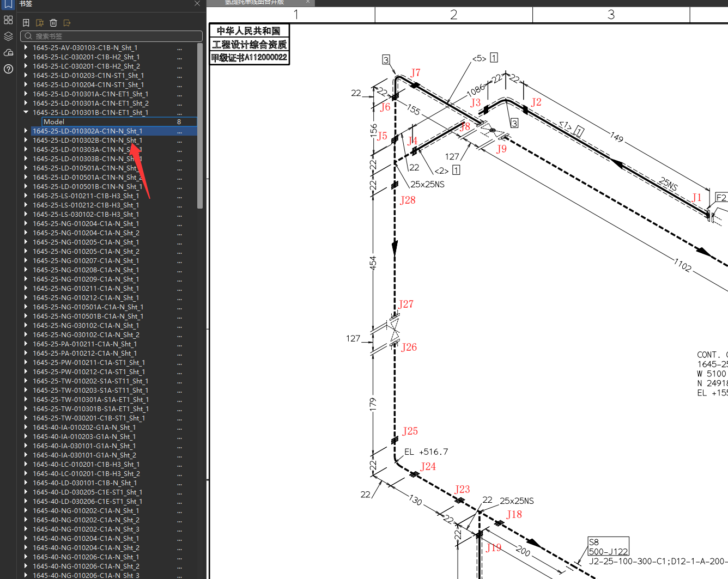728x579 pixels.
Task: Open more options for 1645-25-NG-010205-C1A-N_Sht_1
Action: coord(179,242)
